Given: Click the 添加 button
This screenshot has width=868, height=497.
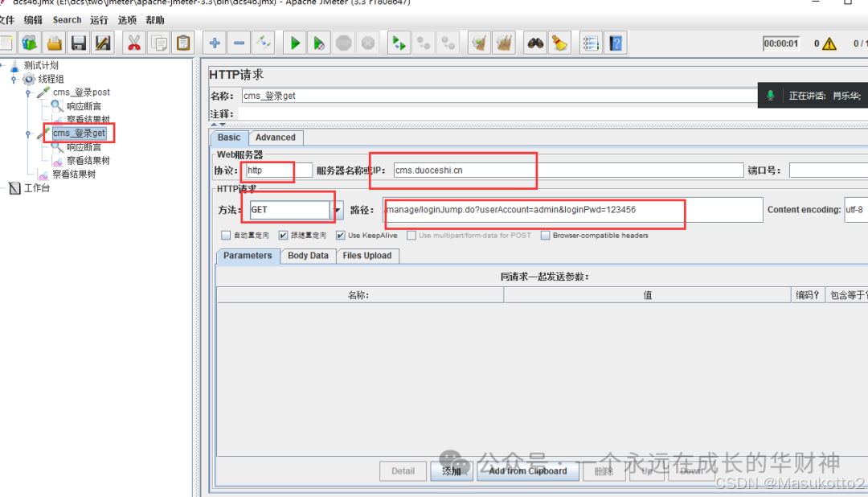Looking at the screenshot, I should tap(452, 471).
